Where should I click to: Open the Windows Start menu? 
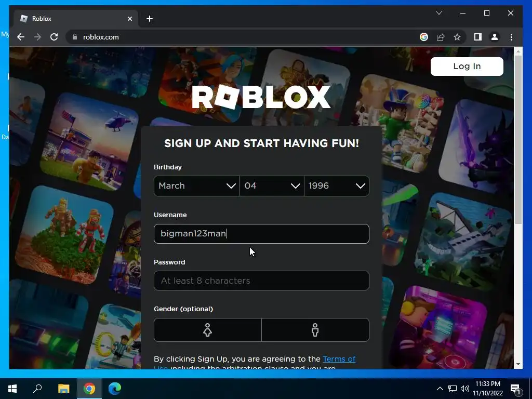pos(12,389)
